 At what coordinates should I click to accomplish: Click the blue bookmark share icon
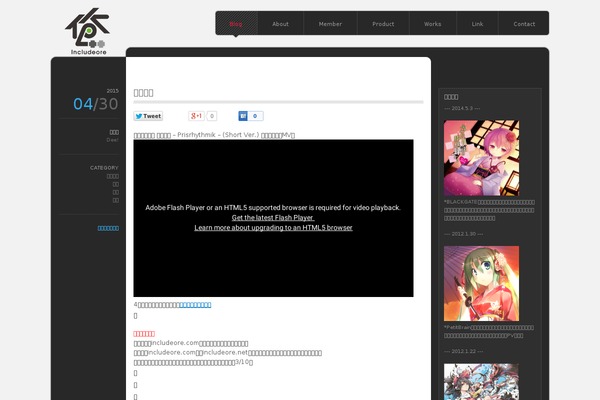243,116
